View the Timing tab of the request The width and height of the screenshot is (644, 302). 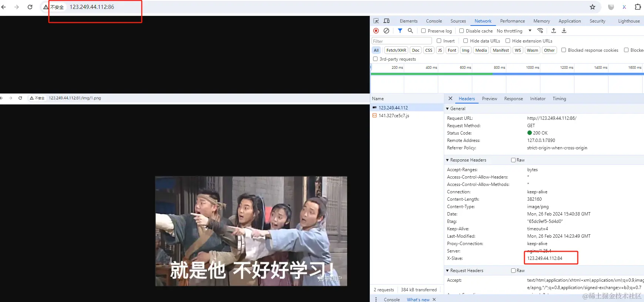click(559, 99)
